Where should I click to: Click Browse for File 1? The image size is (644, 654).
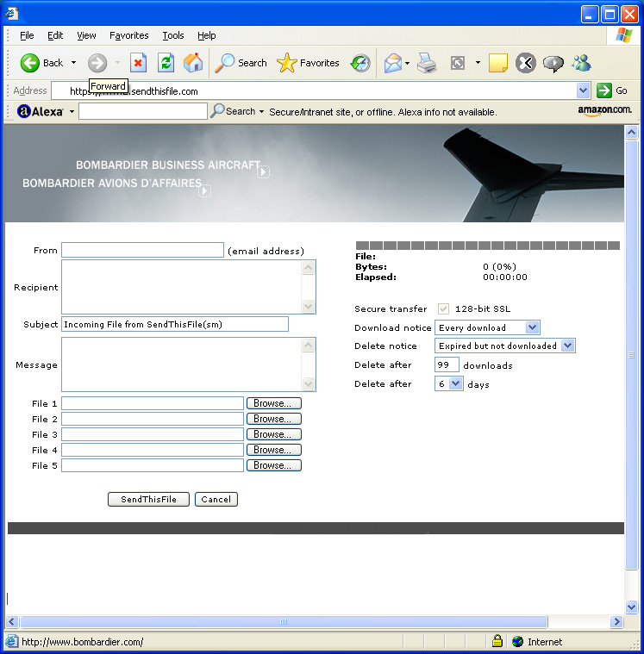274,403
